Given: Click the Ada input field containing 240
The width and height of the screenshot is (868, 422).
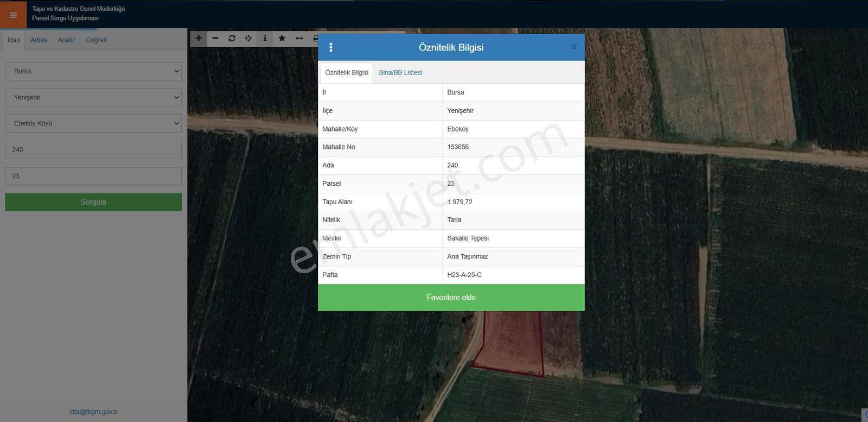Looking at the screenshot, I should click(x=93, y=150).
